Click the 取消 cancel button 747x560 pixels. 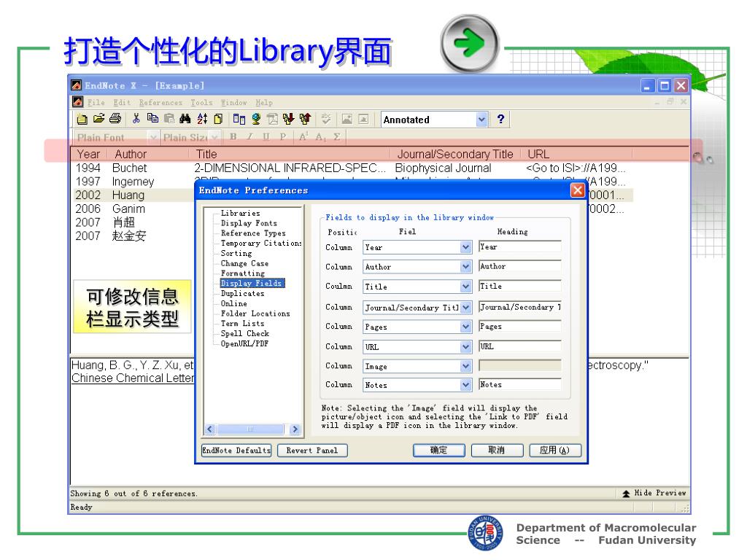coord(497,451)
